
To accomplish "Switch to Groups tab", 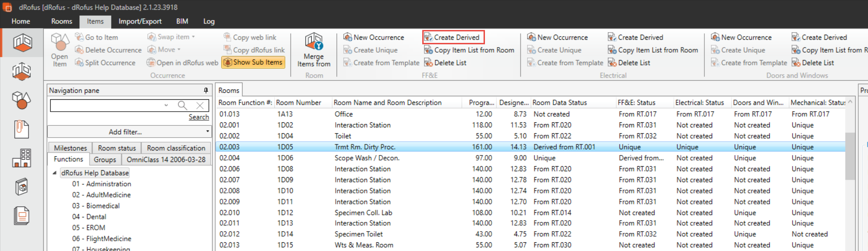I will click(x=105, y=160).
